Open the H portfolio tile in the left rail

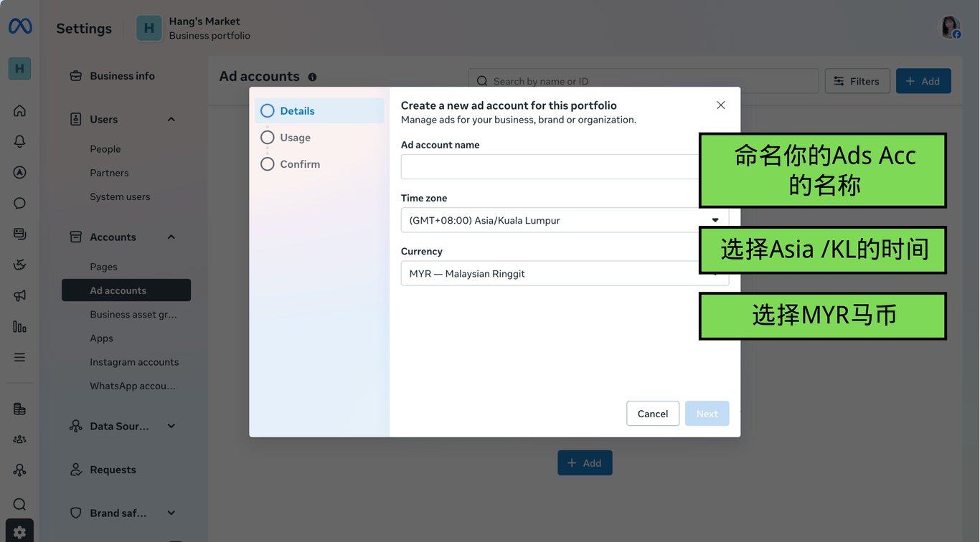pos(19,69)
